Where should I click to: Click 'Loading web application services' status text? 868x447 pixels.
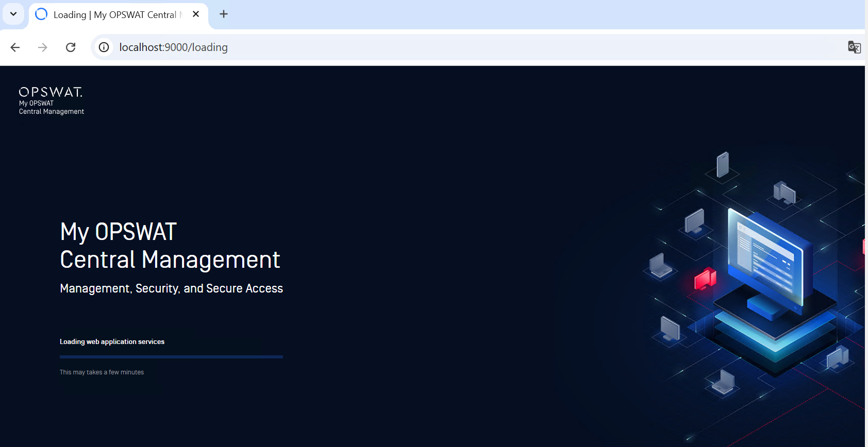point(112,342)
